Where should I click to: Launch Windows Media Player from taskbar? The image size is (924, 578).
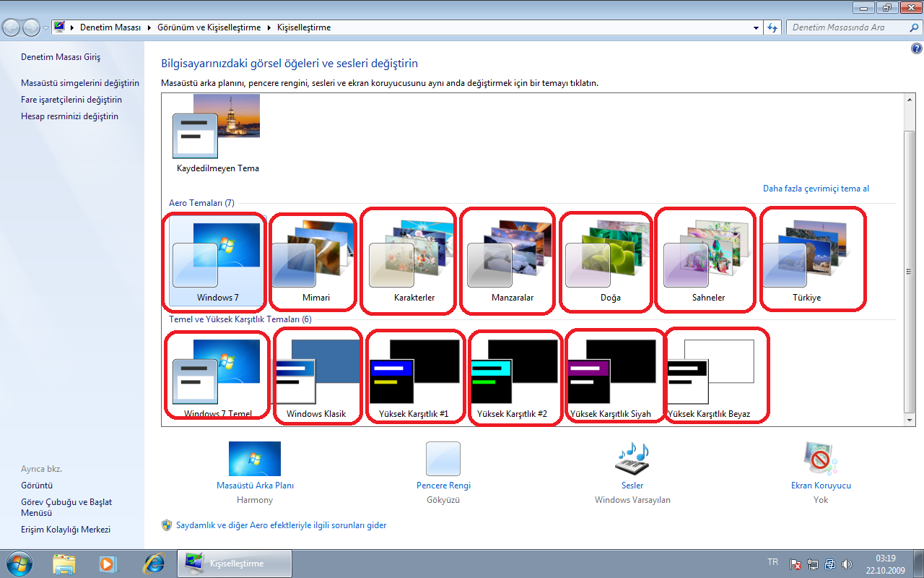click(x=108, y=563)
